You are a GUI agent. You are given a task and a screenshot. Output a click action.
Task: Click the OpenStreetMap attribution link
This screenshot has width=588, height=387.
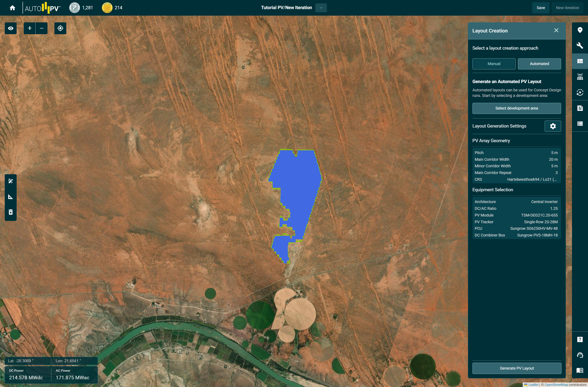pos(556,385)
